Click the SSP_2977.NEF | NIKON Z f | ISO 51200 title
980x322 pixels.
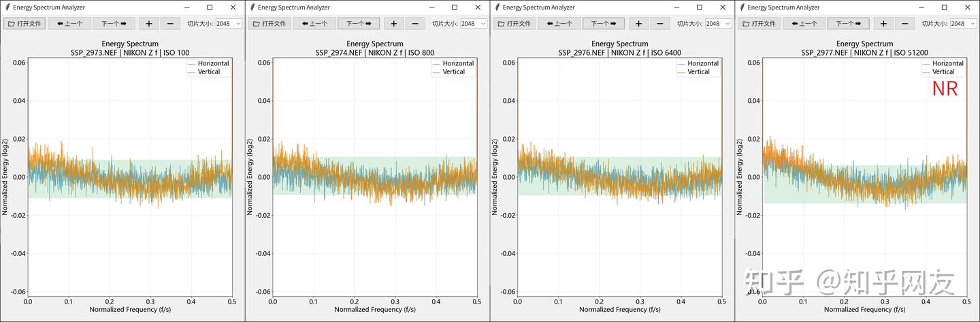point(864,52)
